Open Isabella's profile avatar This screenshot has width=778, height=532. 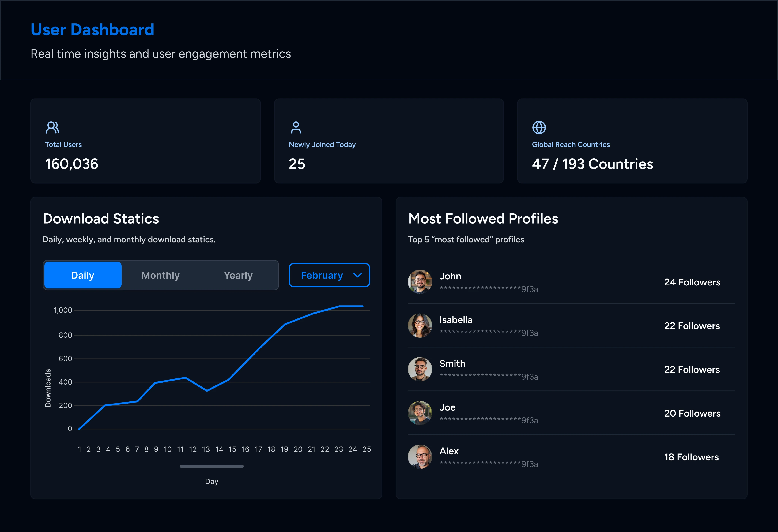click(420, 326)
